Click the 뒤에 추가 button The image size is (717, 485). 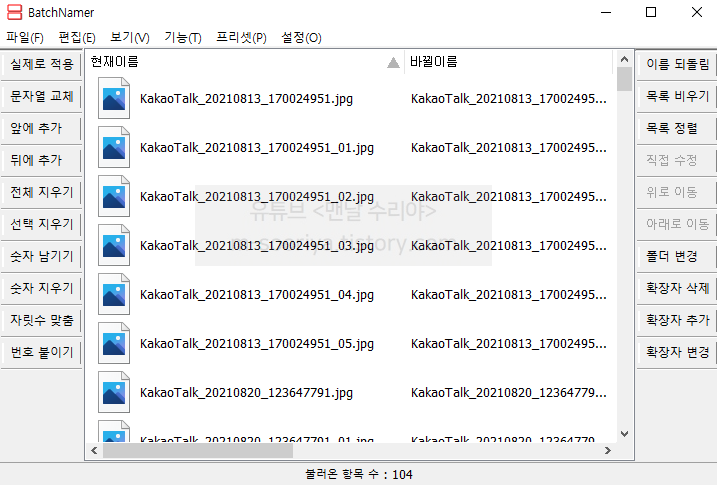click(x=41, y=160)
